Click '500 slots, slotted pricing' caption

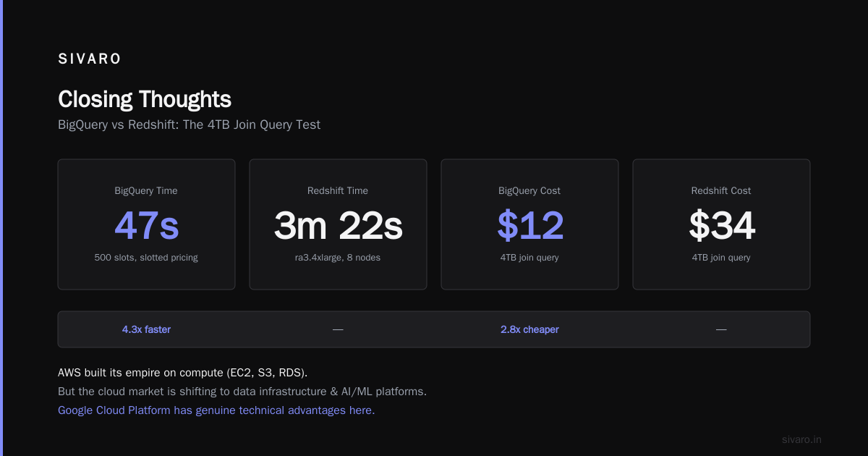pyautogui.click(x=146, y=258)
